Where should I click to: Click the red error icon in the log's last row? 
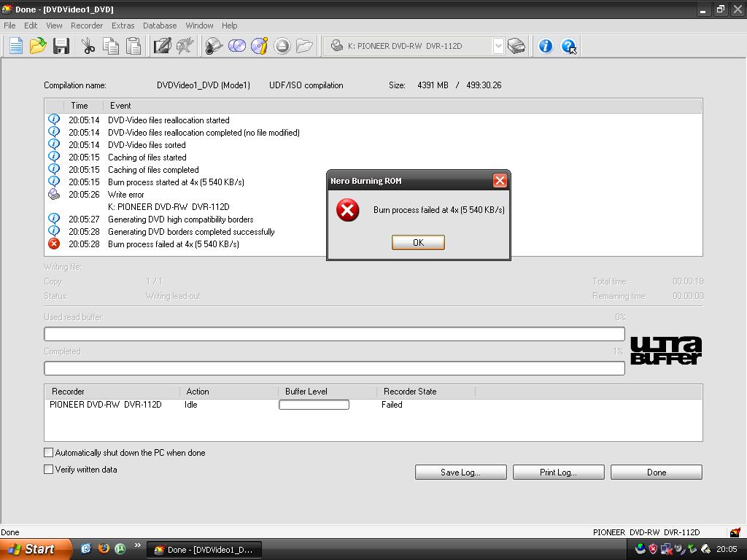(54, 244)
